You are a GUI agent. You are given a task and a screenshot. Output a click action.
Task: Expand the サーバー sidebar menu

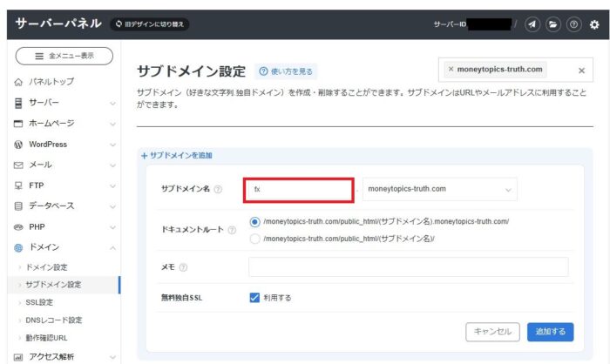tap(63, 103)
